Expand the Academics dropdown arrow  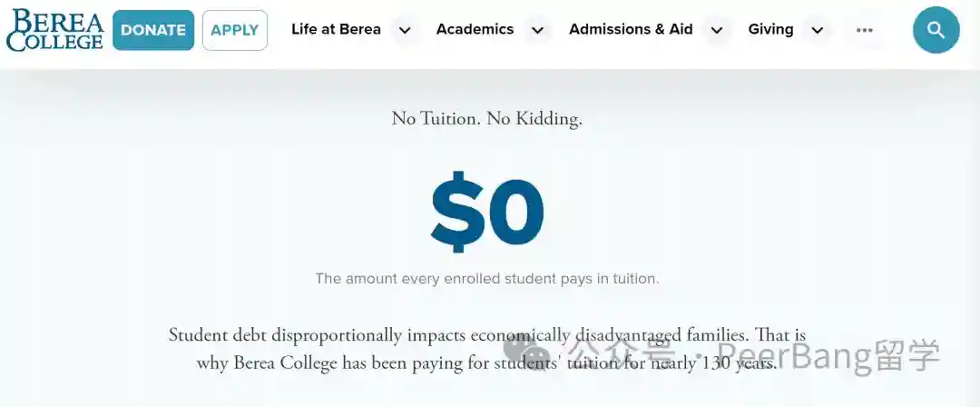[537, 30]
